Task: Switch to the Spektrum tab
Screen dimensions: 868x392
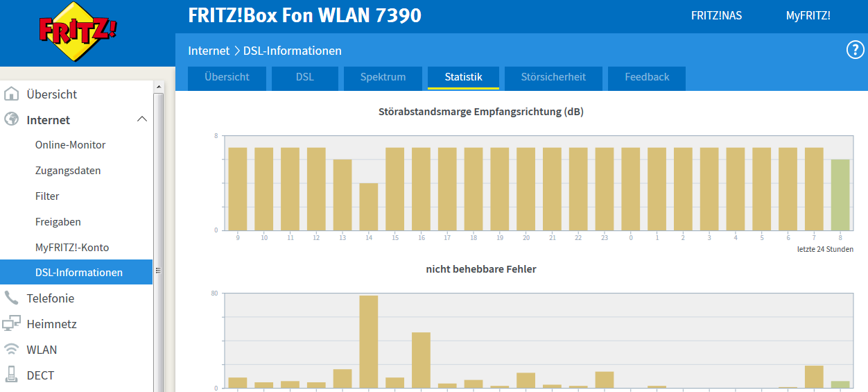Action: (383, 78)
